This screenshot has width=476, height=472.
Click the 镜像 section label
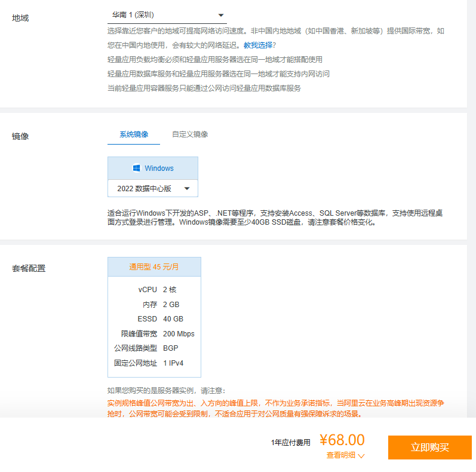[x=20, y=136]
